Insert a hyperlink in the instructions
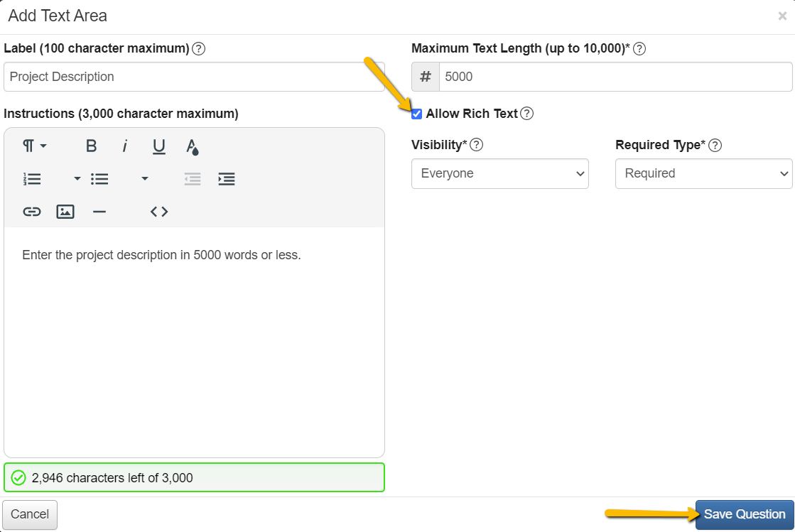Screen dimensions: 795x532 tap(32, 211)
